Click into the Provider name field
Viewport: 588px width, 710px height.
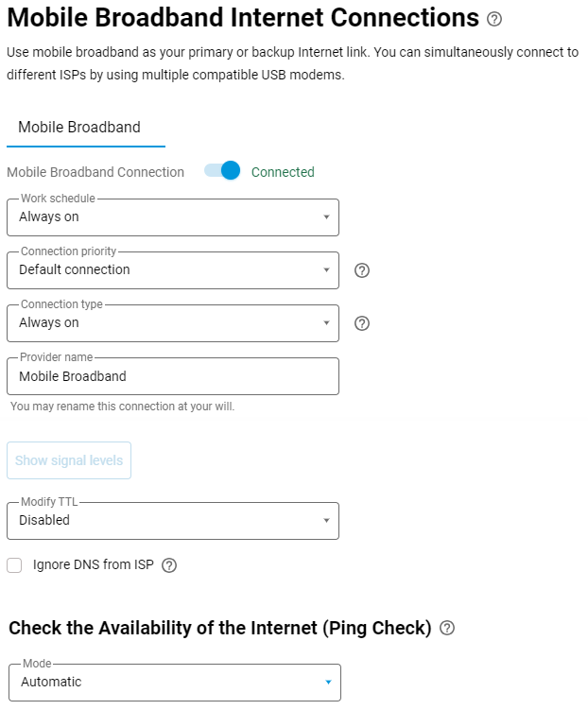(173, 376)
